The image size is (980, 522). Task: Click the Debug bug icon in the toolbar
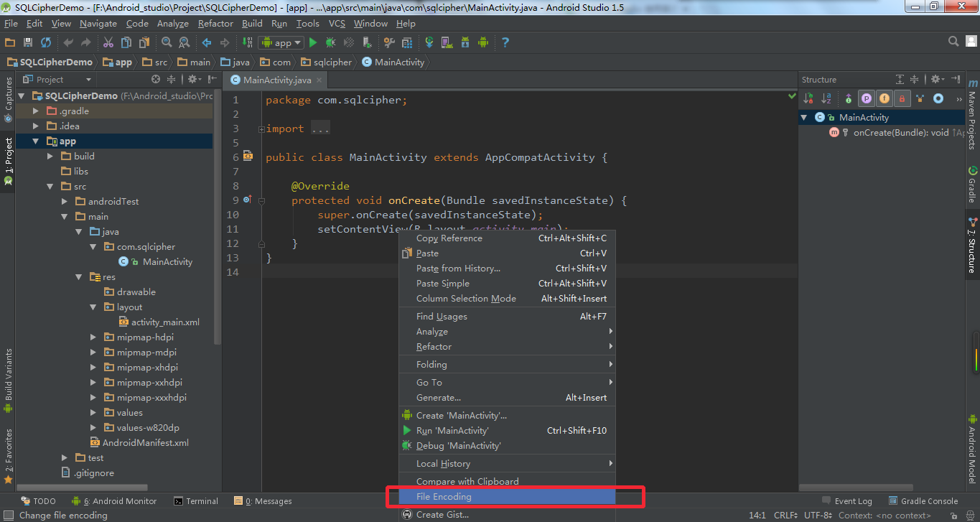[331, 43]
